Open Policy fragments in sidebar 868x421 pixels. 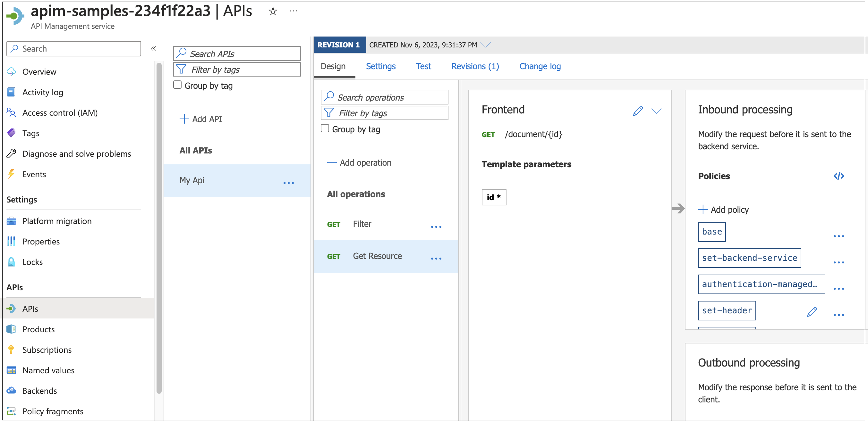(53, 411)
